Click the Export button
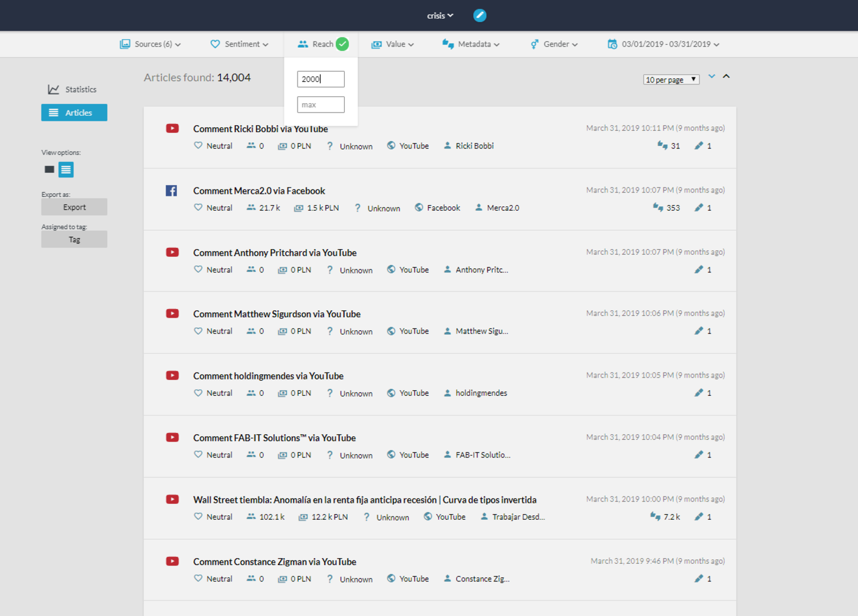858x616 pixels. [x=74, y=206]
